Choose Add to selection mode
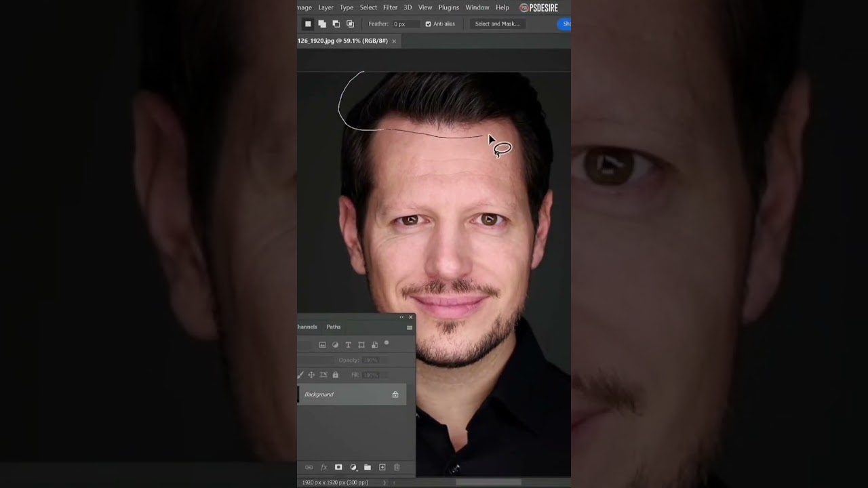The height and width of the screenshot is (488, 868). click(322, 24)
